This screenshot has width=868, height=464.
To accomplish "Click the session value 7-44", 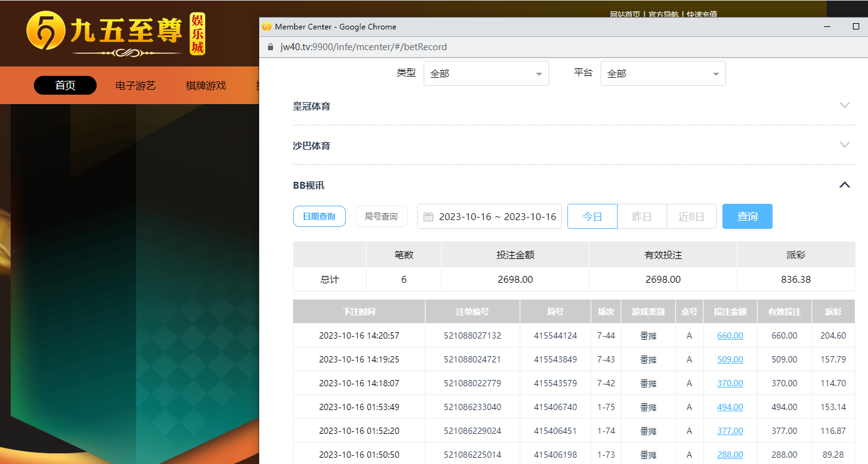I will tap(606, 335).
